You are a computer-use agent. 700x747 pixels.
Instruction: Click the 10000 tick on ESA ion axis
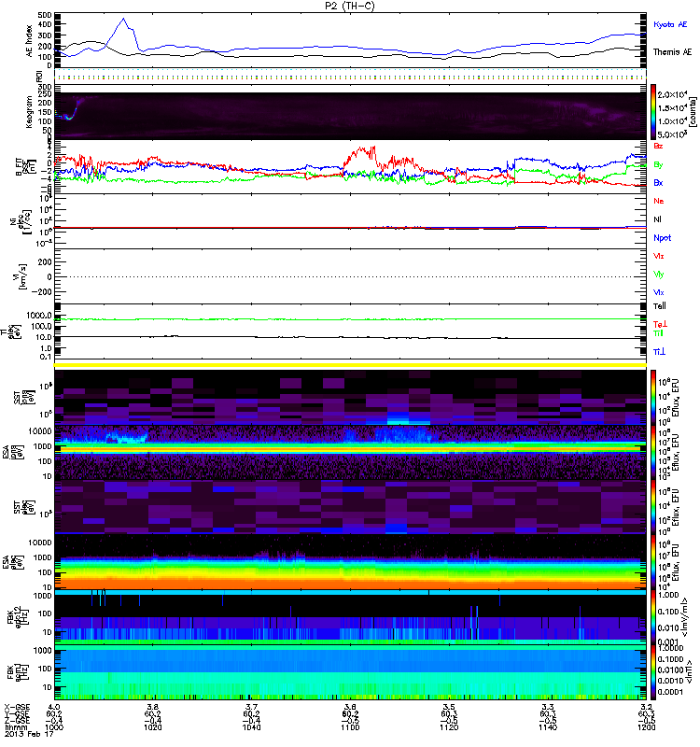[40, 431]
